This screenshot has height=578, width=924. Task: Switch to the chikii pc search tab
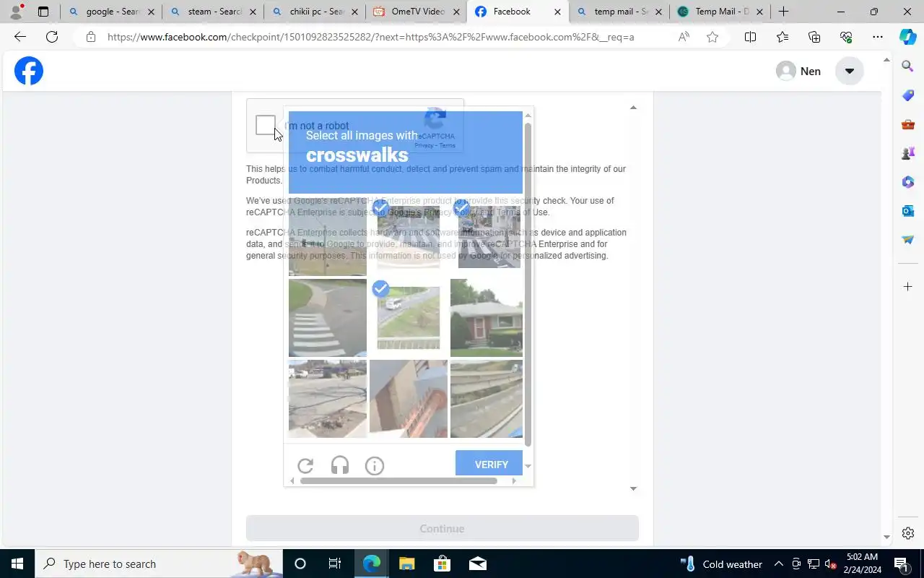[314, 12]
